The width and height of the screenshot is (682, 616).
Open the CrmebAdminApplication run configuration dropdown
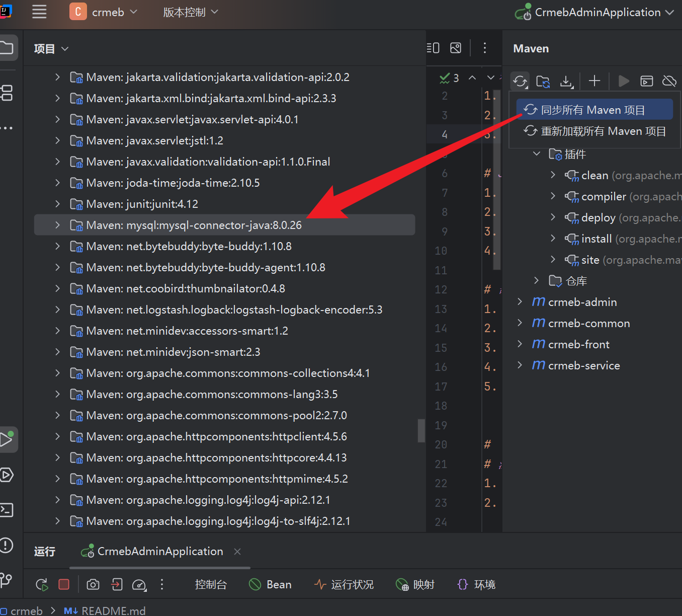coord(595,12)
